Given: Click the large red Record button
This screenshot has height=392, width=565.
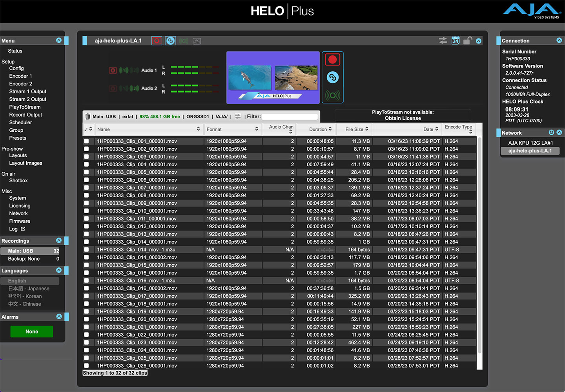Looking at the screenshot, I should [332, 60].
